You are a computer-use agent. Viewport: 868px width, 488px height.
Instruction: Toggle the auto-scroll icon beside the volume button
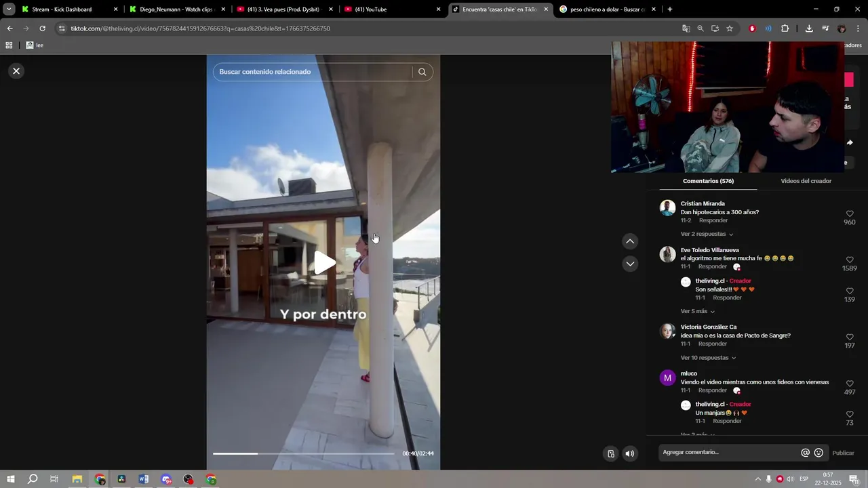point(611,454)
